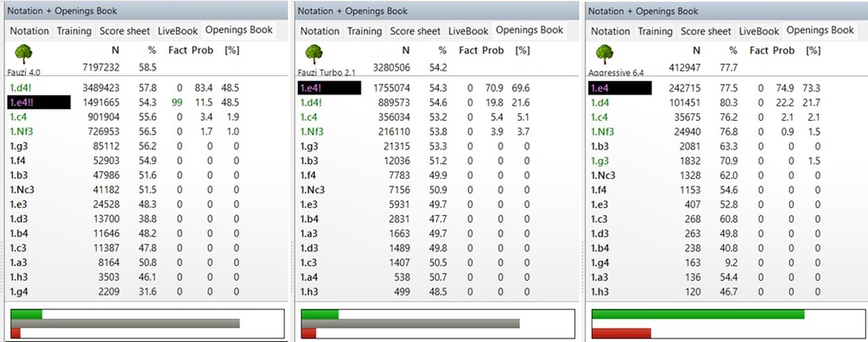
Task: Click red loss bar in Fauzi Turbo 2.1 panel
Action: (x=309, y=333)
